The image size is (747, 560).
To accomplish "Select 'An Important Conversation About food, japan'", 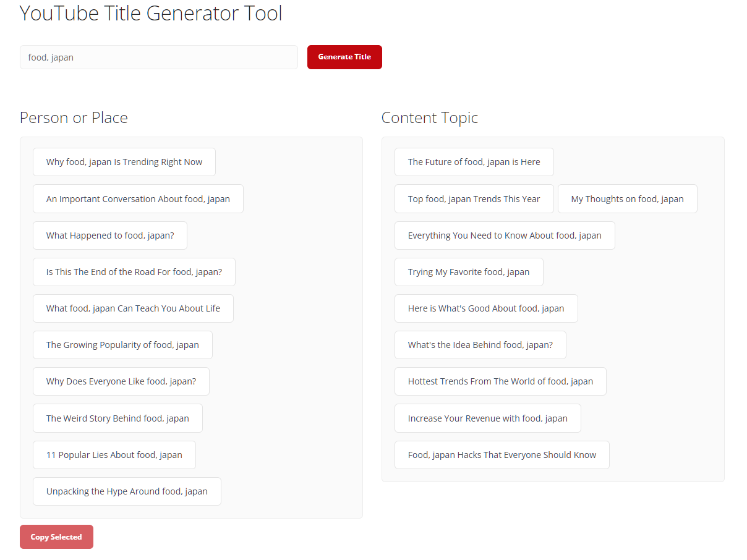I will coord(138,199).
